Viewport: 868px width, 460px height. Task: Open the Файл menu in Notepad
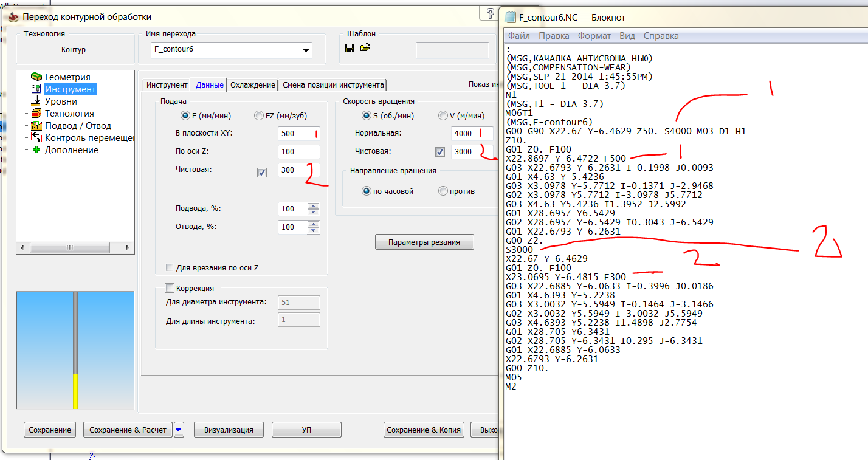tap(519, 36)
